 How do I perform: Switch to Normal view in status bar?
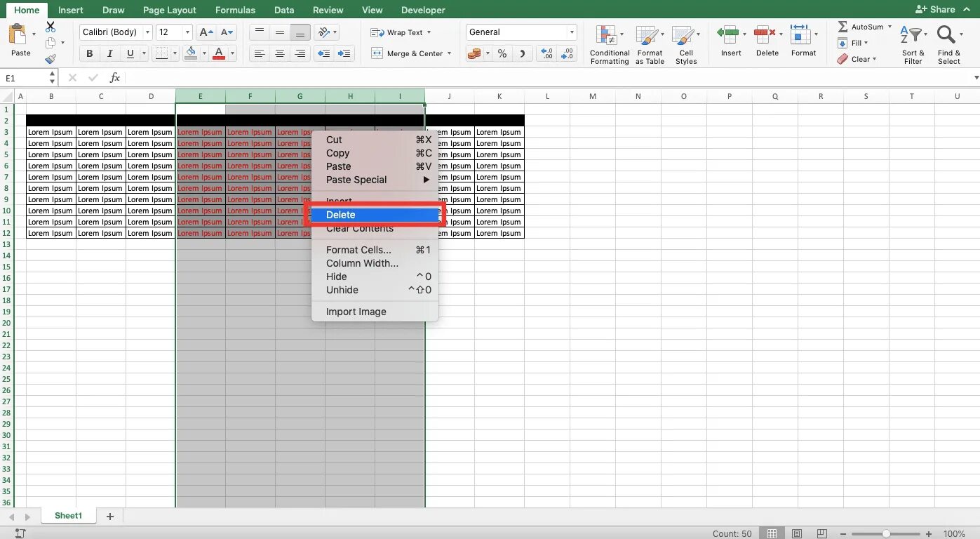[x=772, y=533]
